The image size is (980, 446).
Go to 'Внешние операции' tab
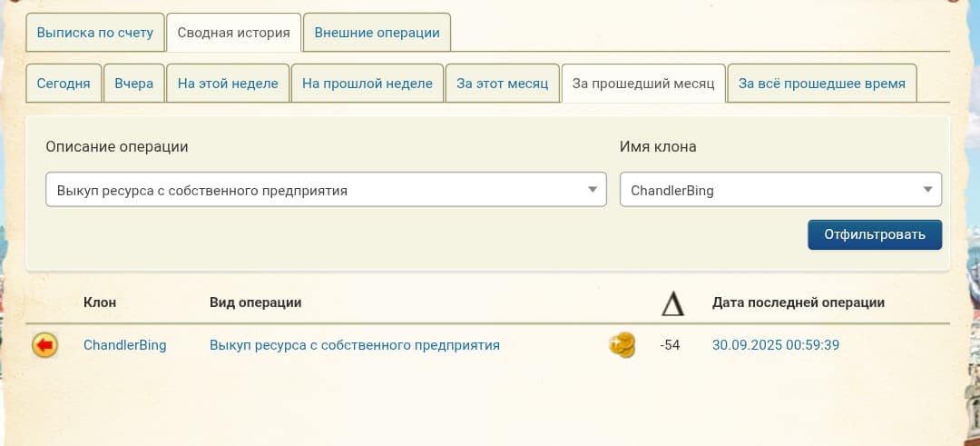pos(377,33)
